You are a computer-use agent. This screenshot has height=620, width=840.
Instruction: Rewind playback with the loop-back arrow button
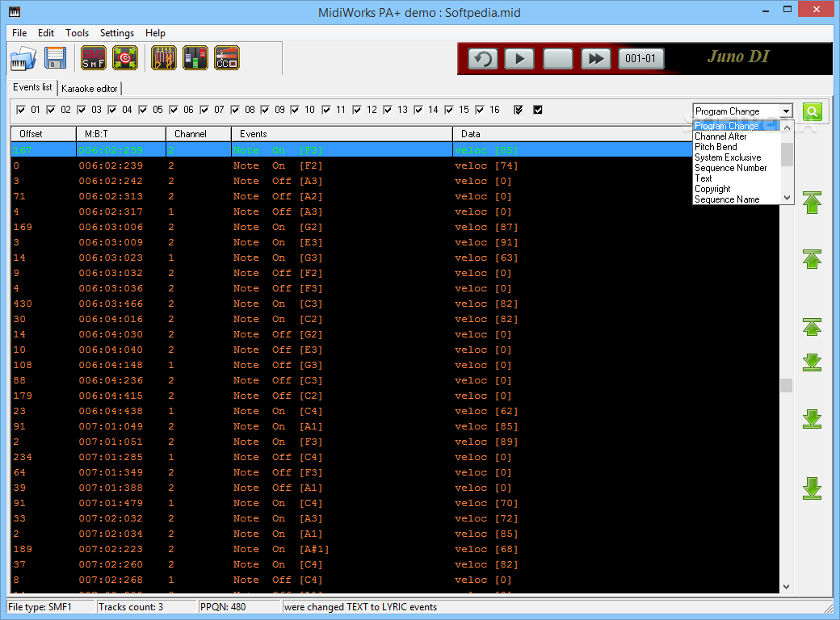point(483,58)
